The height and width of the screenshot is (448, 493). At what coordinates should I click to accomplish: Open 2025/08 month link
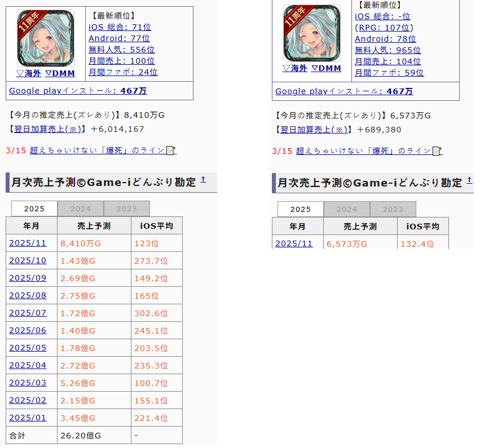click(28, 296)
